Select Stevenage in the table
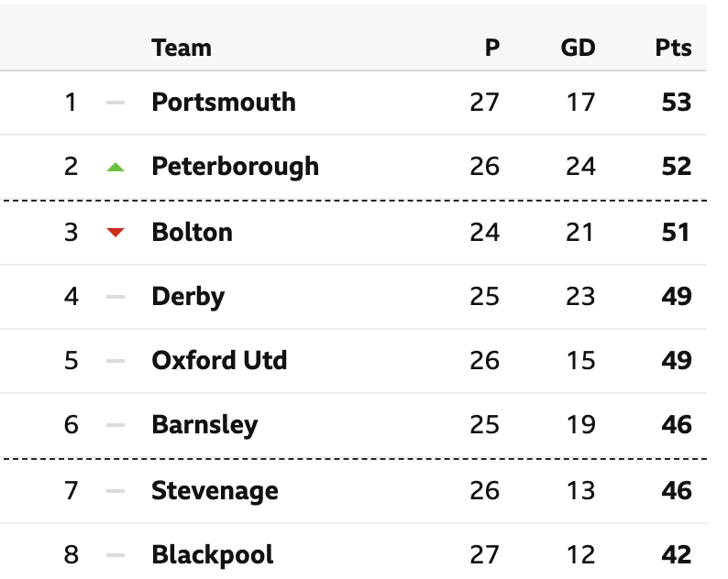This screenshot has width=728, height=579. tap(215, 491)
